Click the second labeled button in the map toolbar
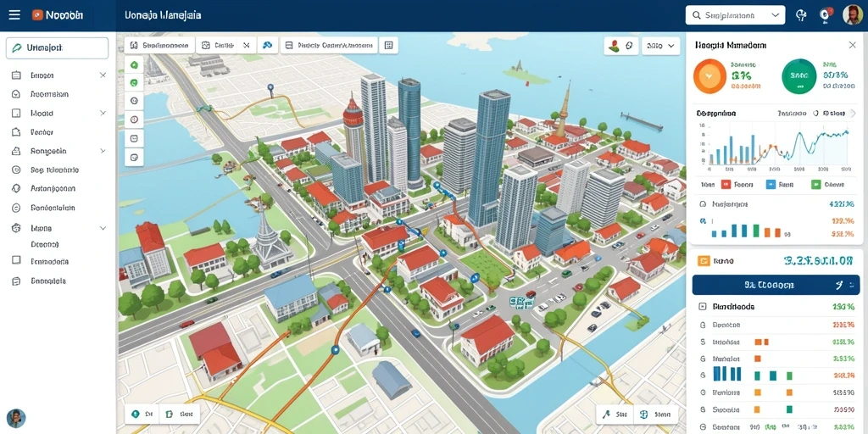Image resolution: width=868 pixels, height=434 pixels. [x=219, y=46]
